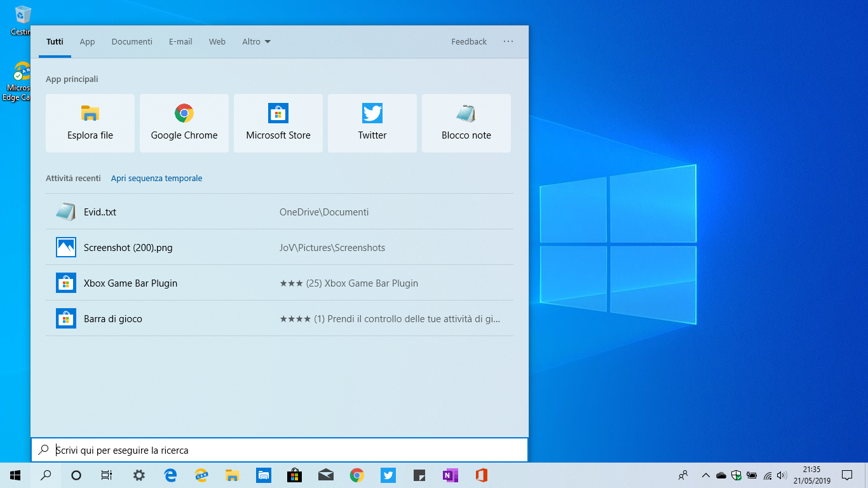Open the Microsoft Store tile under App principali
This screenshot has height=488, width=868.
[278, 123]
